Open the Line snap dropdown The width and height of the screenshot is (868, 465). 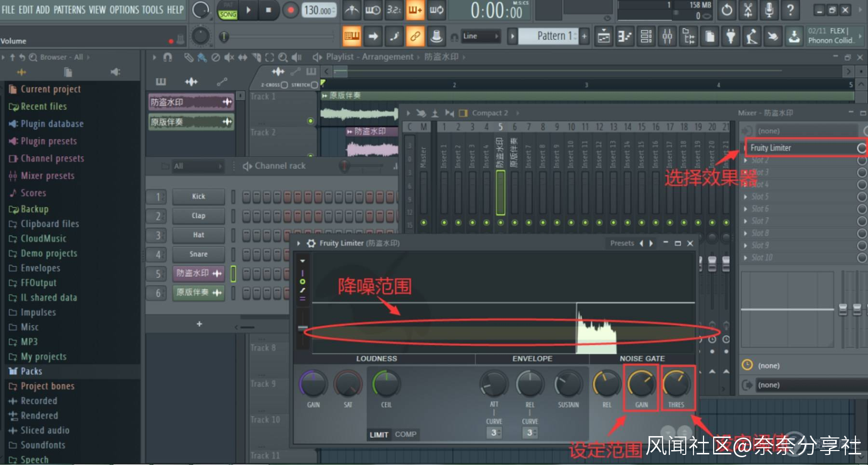(x=481, y=36)
